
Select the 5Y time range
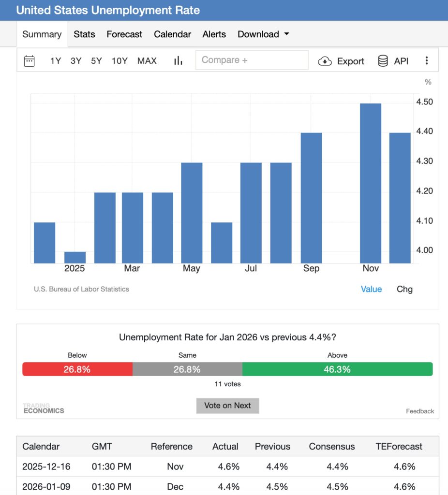click(96, 61)
